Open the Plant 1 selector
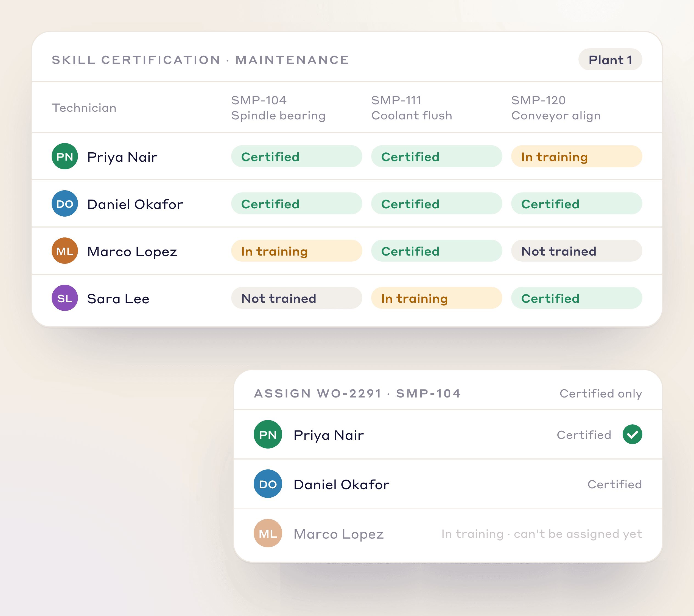This screenshot has width=694, height=616. pyautogui.click(x=610, y=60)
